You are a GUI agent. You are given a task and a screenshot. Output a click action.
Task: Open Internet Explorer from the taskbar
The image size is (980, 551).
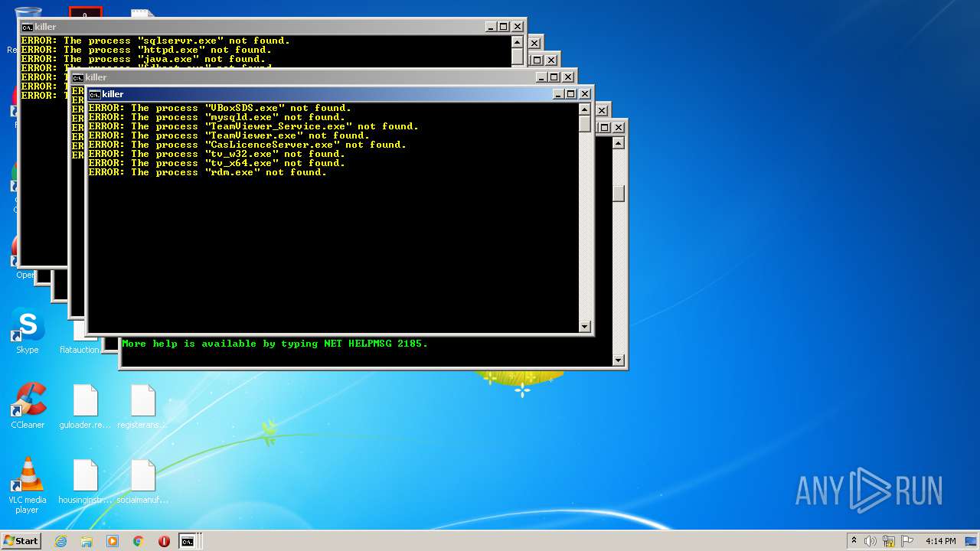point(60,541)
